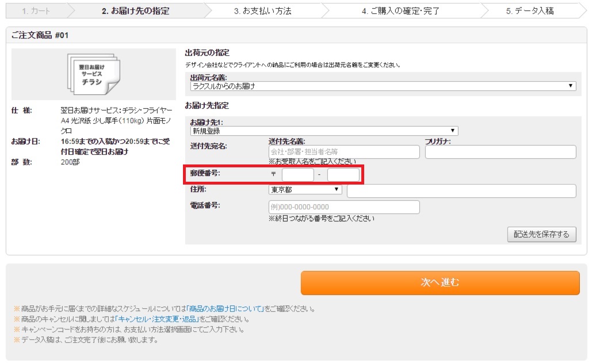Open the 商品のお届け日について link

226,309
